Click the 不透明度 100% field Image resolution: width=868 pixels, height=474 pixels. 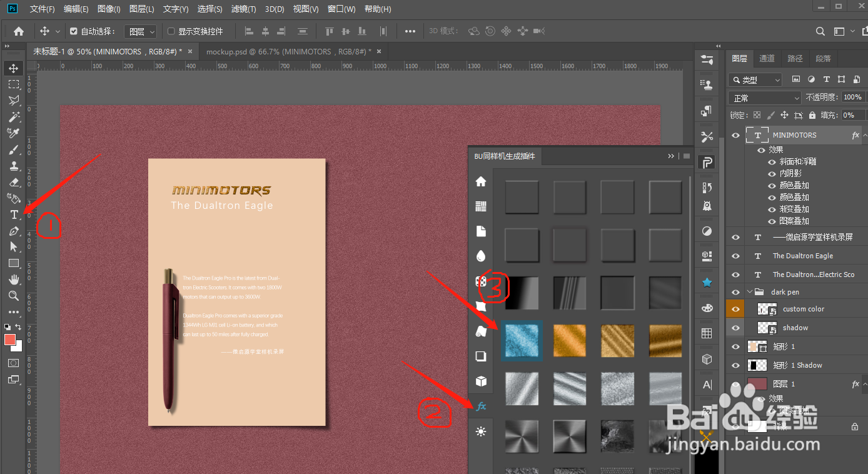pos(852,97)
